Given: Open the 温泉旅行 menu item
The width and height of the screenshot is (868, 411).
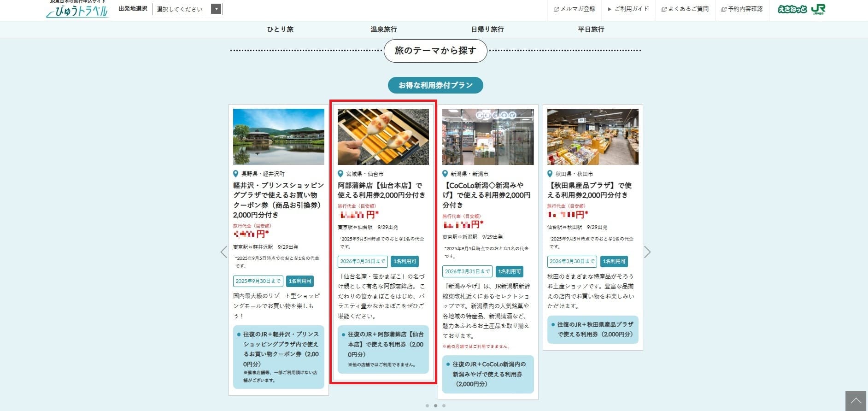Looking at the screenshot, I should point(384,29).
